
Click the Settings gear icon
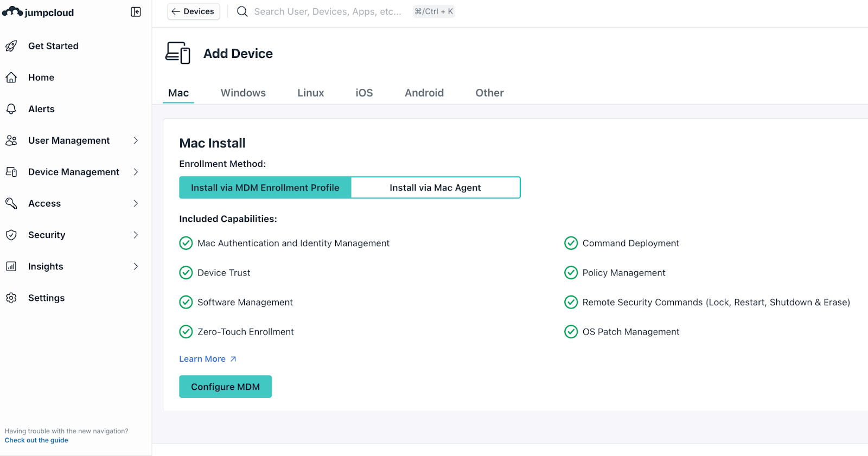click(x=11, y=298)
